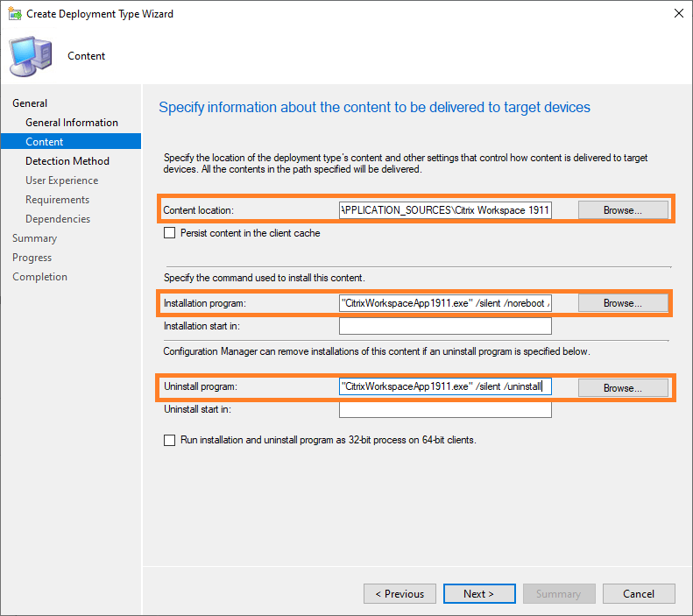Open the General Information step
693x616 pixels.
72,123
